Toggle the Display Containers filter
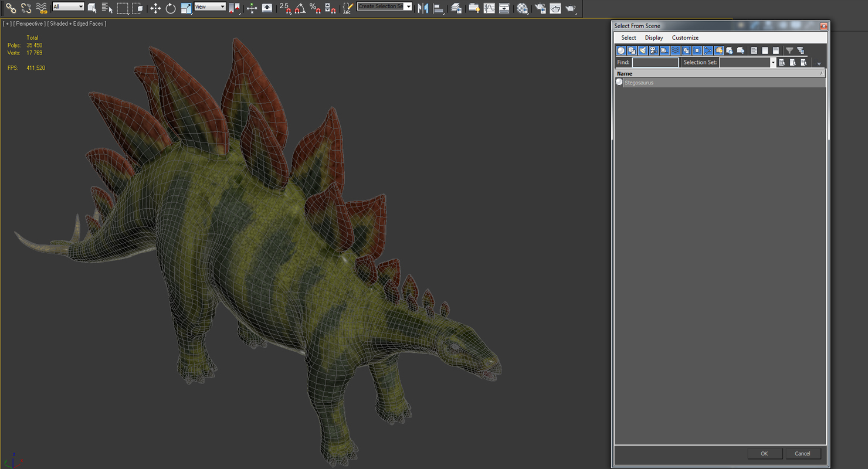This screenshot has height=469, width=868. (x=718, y=50)
